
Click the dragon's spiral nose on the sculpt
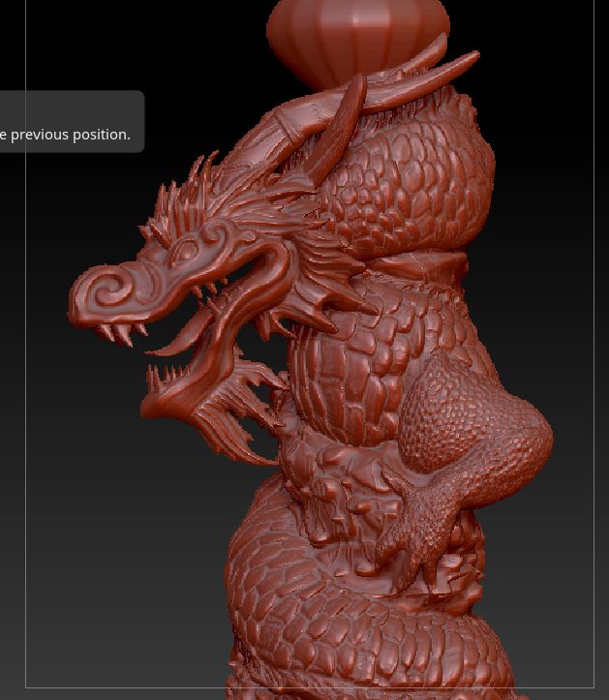[109, 289]
